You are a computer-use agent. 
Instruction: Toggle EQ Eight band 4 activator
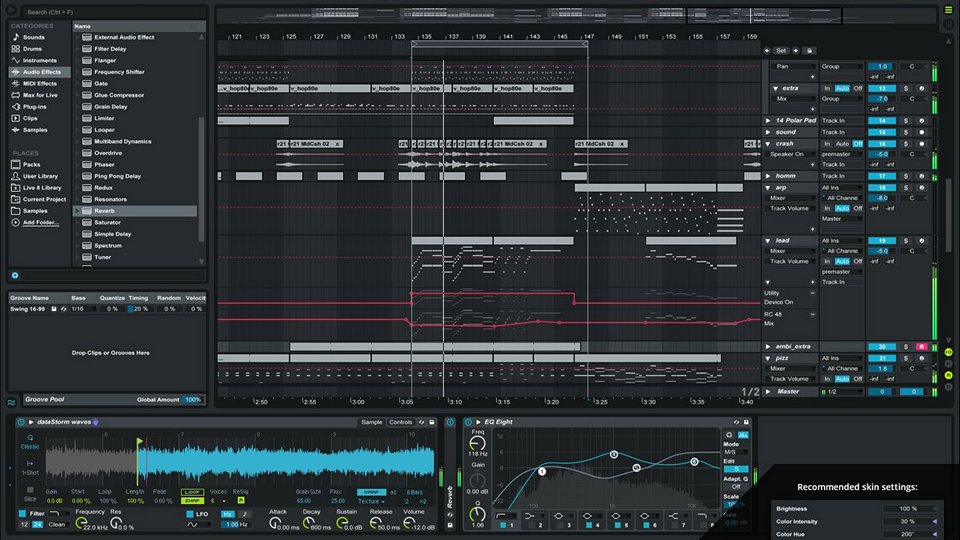click(x=589, y=524)
